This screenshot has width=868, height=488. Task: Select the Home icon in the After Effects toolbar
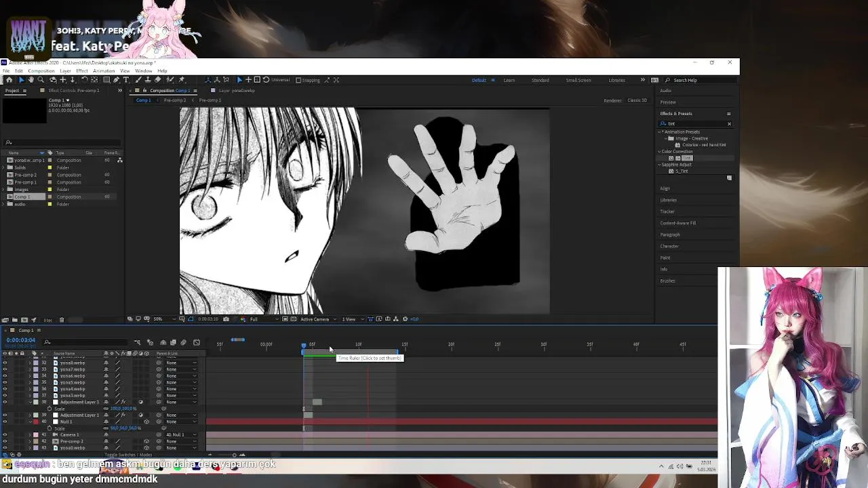[9, 80]
